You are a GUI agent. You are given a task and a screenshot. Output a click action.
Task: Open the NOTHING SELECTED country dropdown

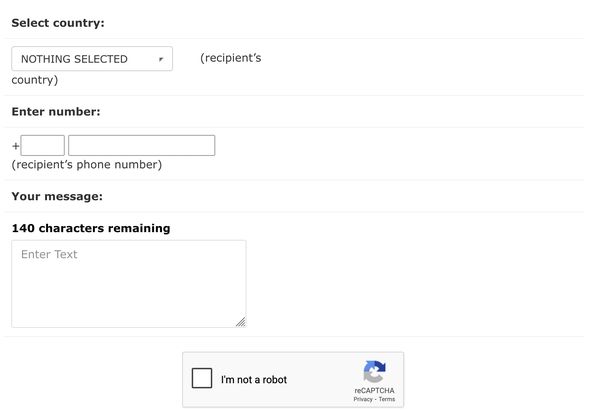(x=92, y=59)
